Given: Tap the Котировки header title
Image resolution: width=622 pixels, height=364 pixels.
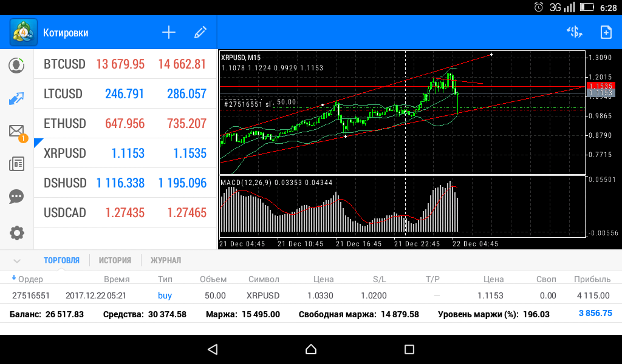Looking at the screenshot, I should 66,33.
